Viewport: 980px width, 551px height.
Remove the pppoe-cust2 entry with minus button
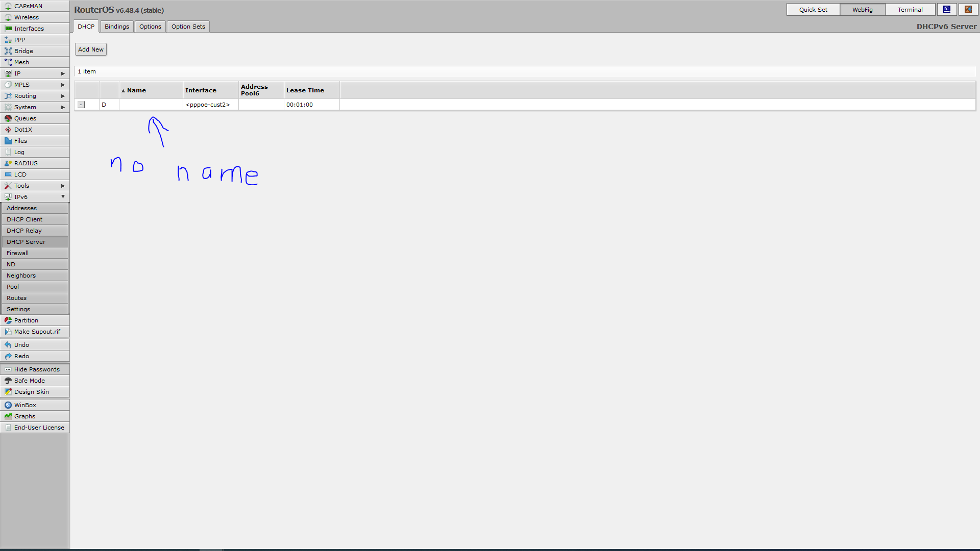(x=81, y=105)
